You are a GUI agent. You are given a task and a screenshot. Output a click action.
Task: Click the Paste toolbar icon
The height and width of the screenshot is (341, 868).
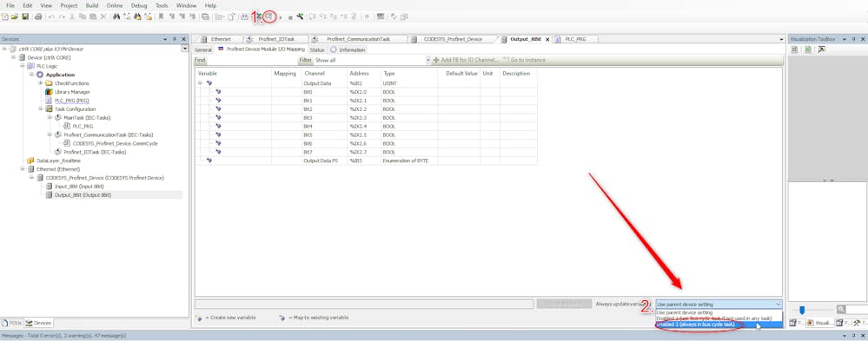click(x=92, y=16)
